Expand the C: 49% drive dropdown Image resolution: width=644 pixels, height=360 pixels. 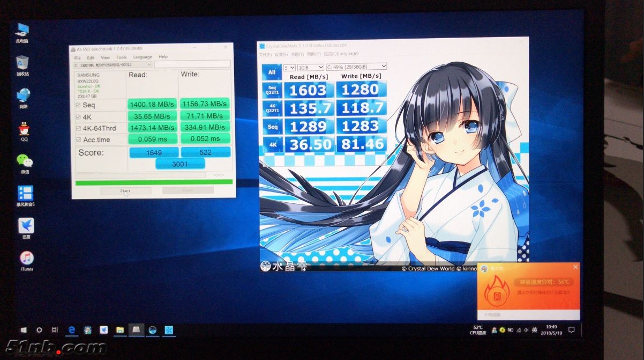(356, 67)
